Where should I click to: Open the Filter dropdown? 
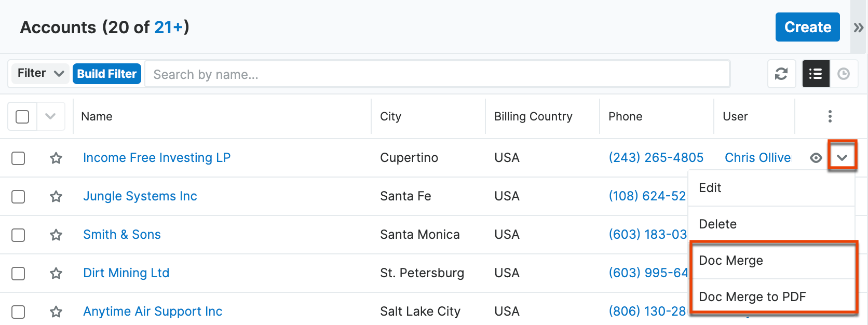pos(39,73)
